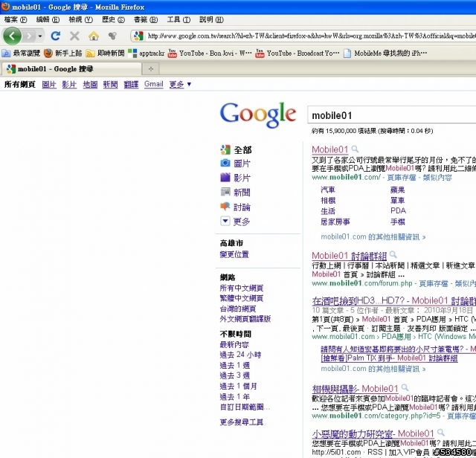Open the 居家房事 sitelink
The width and height of the screenshot is (476, 458).
(335, 222)
